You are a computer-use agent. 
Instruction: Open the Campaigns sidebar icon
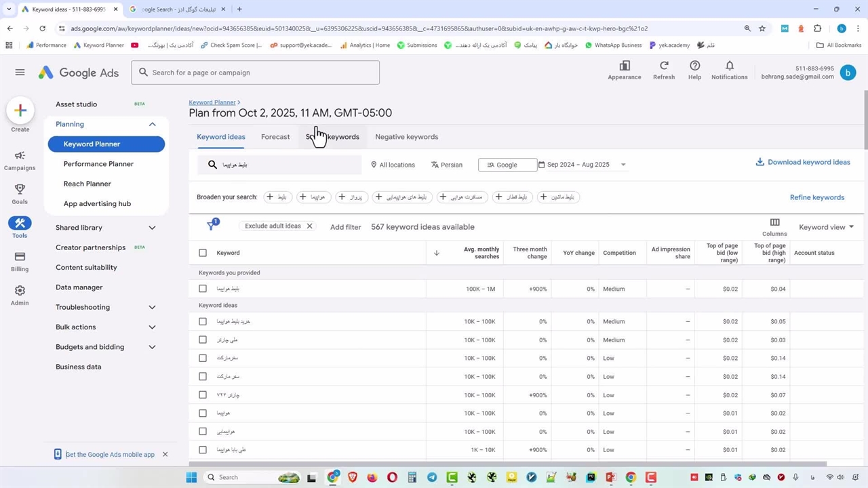coord(20,161)
